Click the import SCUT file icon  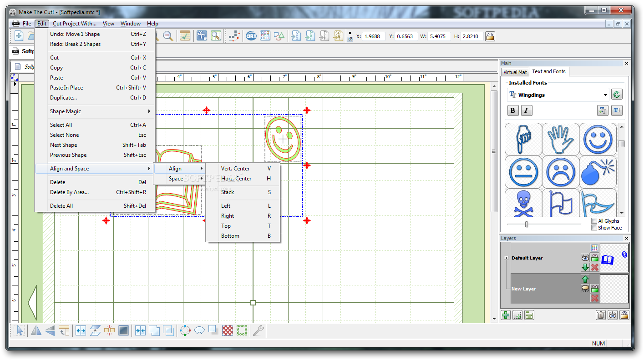(338, 36)
